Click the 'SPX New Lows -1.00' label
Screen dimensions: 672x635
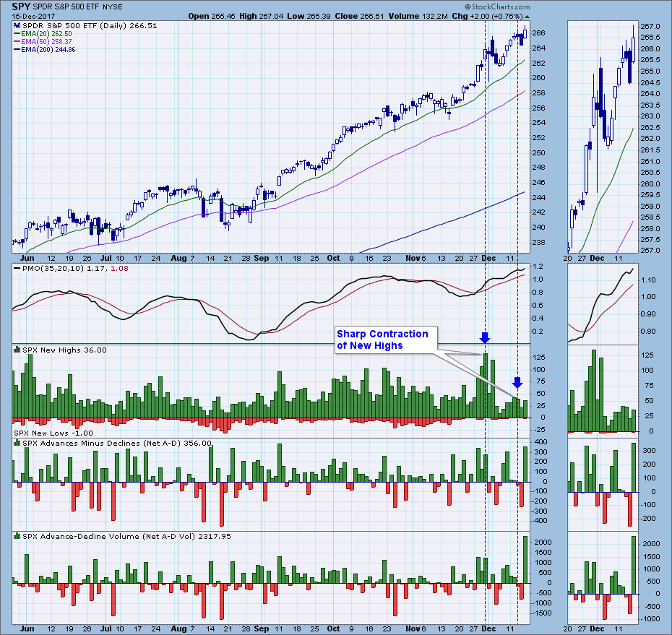pyautogui.click(x=53, y=433)
